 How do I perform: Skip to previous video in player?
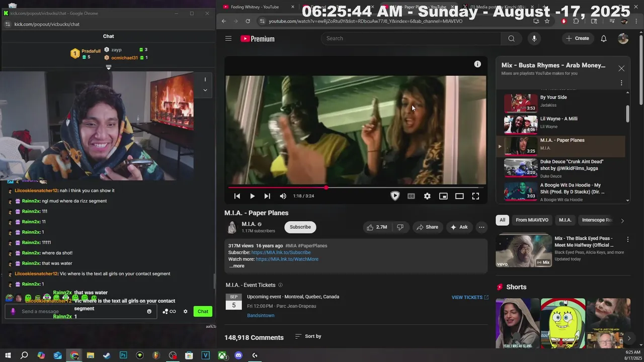[237, 196]
